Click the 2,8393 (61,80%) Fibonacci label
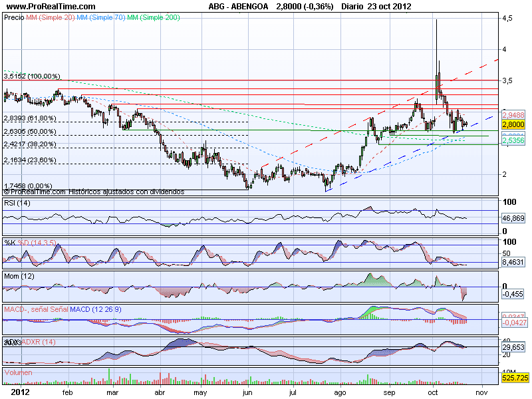532x399 pixels. point(30,118)
